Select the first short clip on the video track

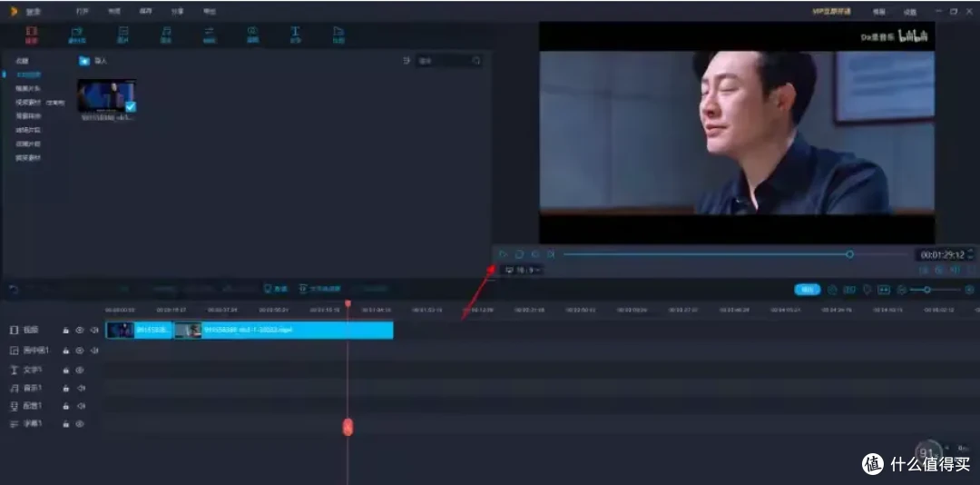139,330
